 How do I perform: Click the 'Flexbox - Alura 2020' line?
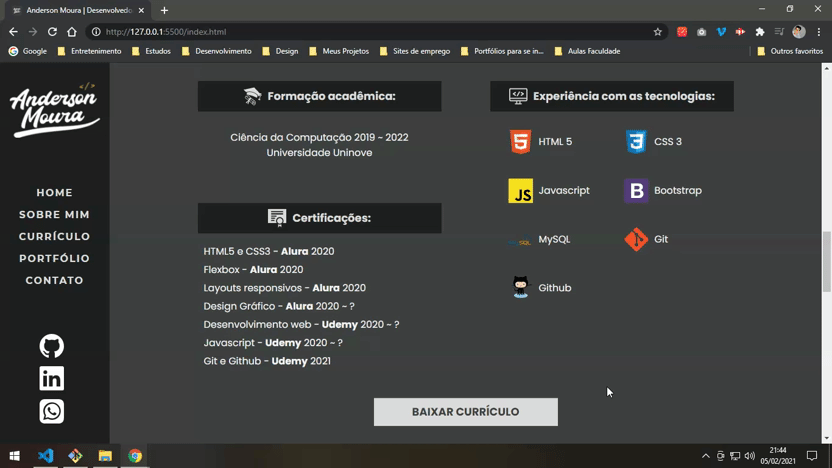(253, 270)
